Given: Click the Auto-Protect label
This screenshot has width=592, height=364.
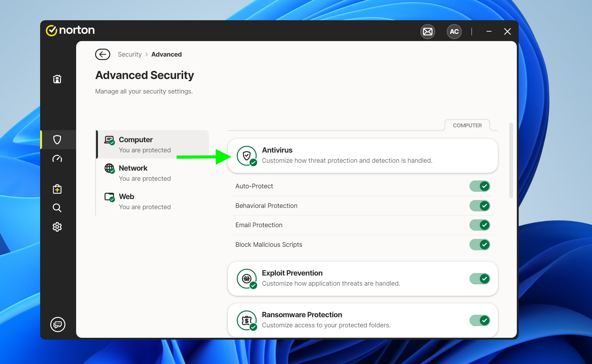Looking at the screenshot, I should coord(254,186).
